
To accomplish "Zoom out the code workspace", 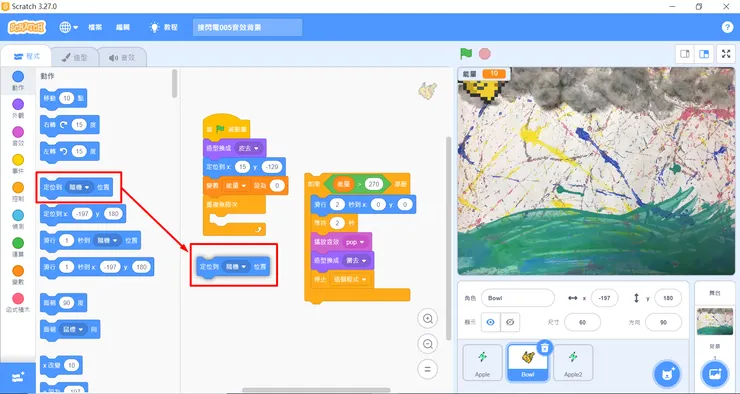I will tap(428, 344).
